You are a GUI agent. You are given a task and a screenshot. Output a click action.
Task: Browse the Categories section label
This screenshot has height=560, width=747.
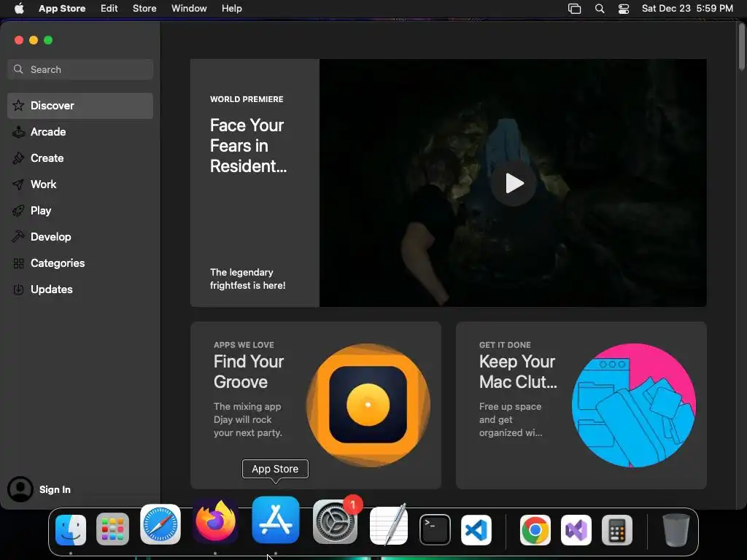point(58,262)
